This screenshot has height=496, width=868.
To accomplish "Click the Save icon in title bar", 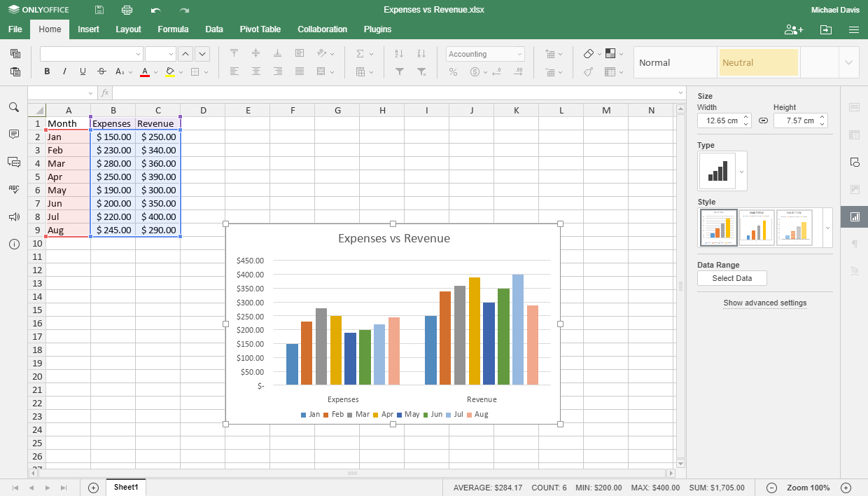I will 99,10.
